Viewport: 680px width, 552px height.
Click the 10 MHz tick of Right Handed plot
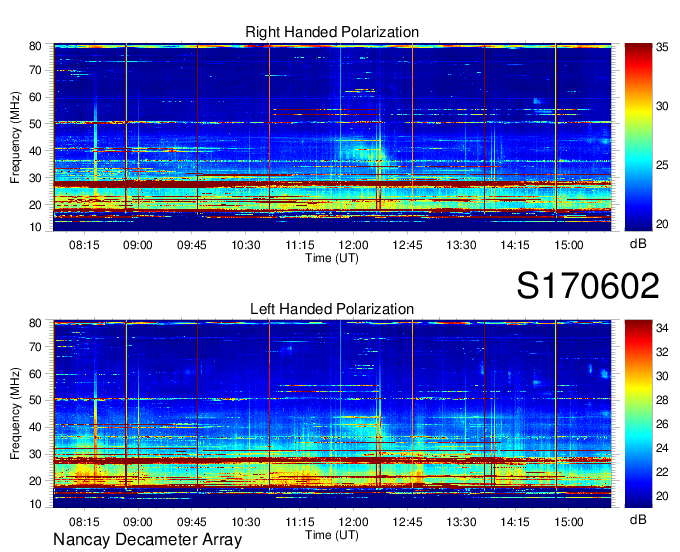click(35, 227)
